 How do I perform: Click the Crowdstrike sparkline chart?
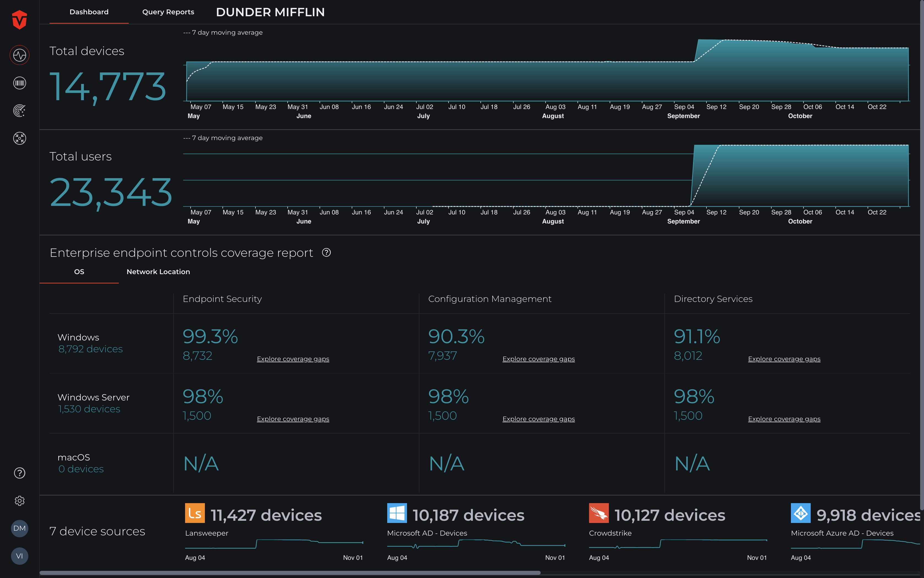tap(678, 544)
